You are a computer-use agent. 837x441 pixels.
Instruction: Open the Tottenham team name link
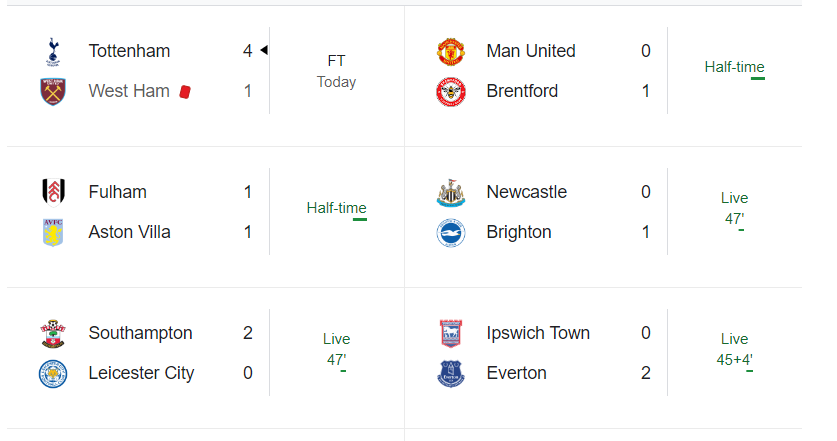(x=129, y=51)
